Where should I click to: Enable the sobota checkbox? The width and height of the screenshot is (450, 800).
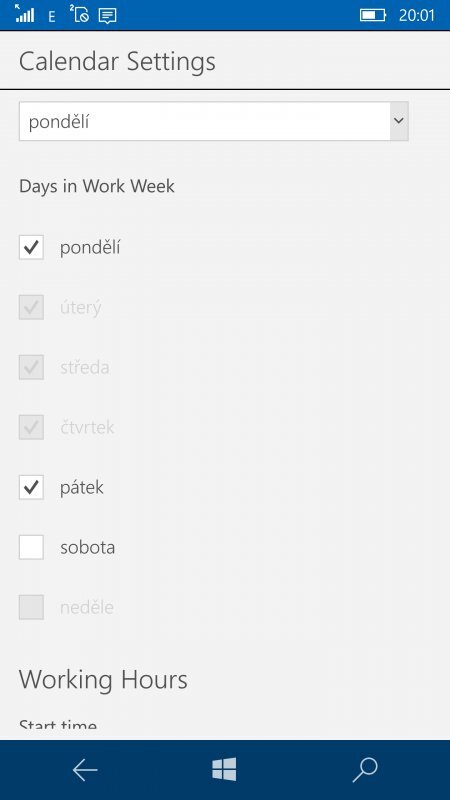[31, 547]
